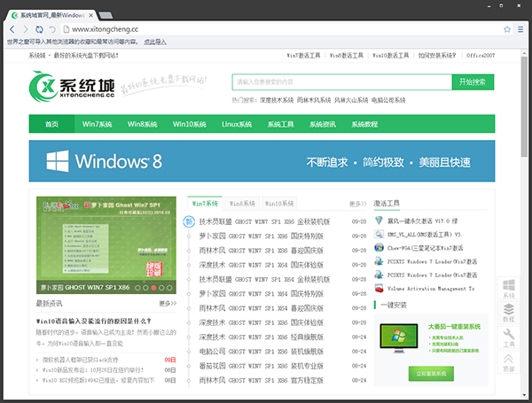Viewport: 532px width, 403px height.
Task: Click the 深度技术系统 hot search link
Action: click(x=277, y=100)
